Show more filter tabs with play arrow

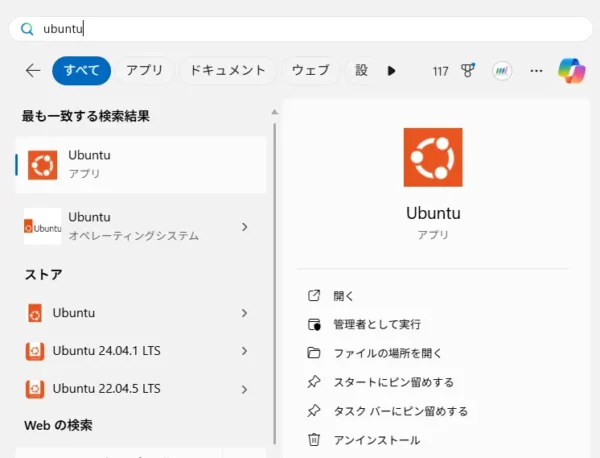coord(391,71)
